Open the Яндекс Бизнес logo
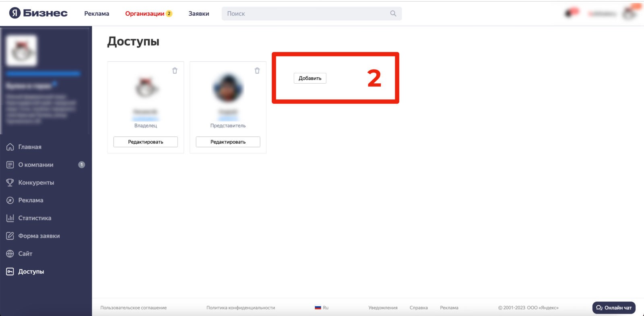The height and width of the screenshot is (316, 644). tap(38, 13)
